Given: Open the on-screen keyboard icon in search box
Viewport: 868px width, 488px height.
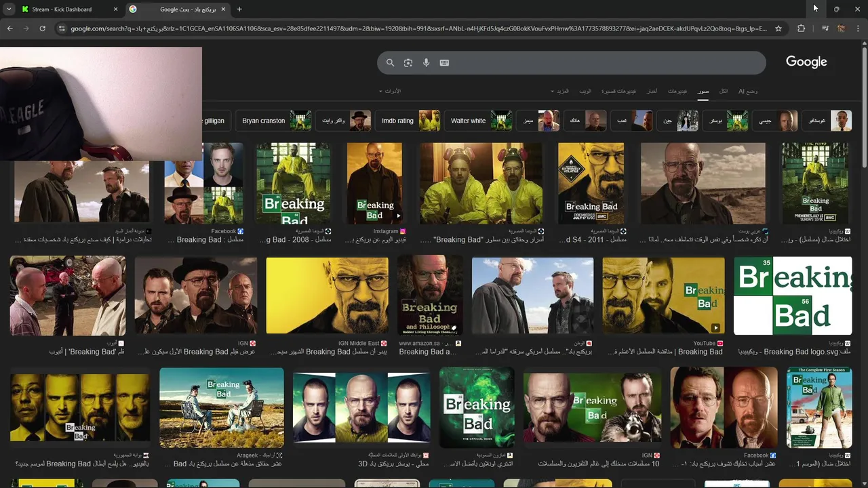Looking at the screenshot, I should point(444,62).
